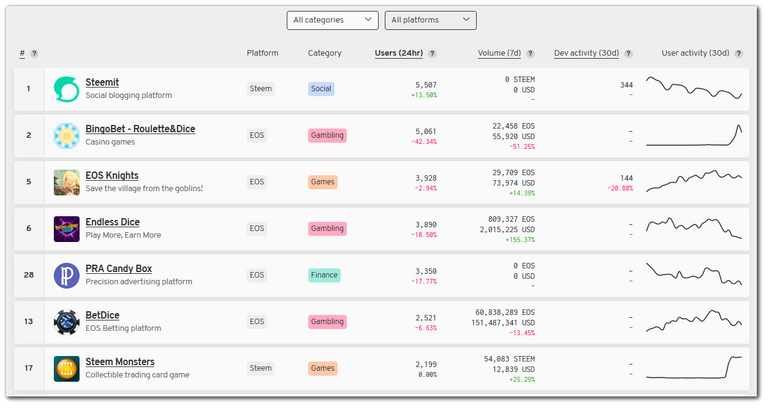The height and width of the screenshot is (408, 768).
Task: Click help icon beside Users (24hr)
Action: 432,54
